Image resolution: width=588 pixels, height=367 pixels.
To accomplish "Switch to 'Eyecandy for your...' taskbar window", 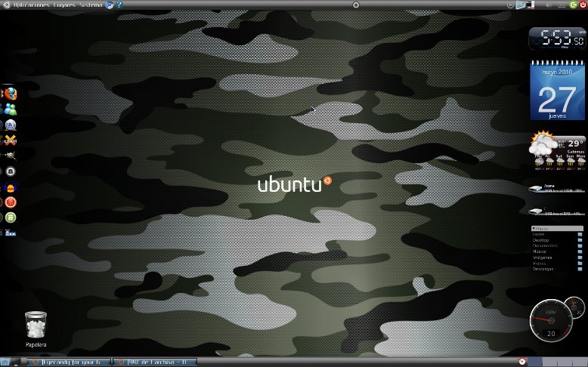I will 69,362.
